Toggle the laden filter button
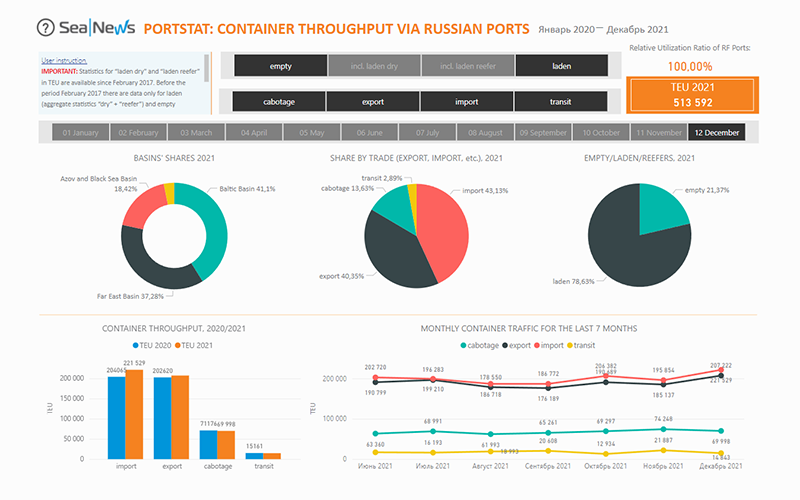Screen dimensions: 800x500 (561, 66)
